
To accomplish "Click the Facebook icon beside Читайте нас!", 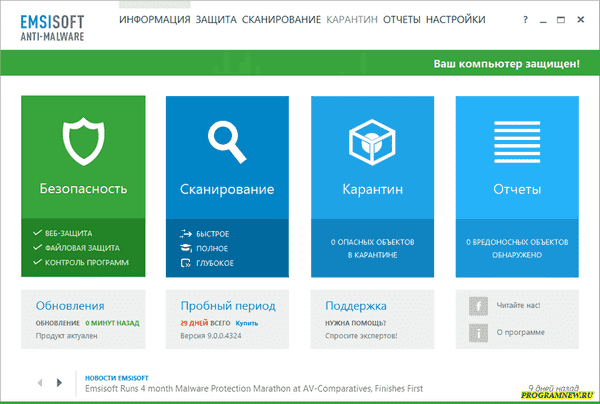I will click(478, 306).
